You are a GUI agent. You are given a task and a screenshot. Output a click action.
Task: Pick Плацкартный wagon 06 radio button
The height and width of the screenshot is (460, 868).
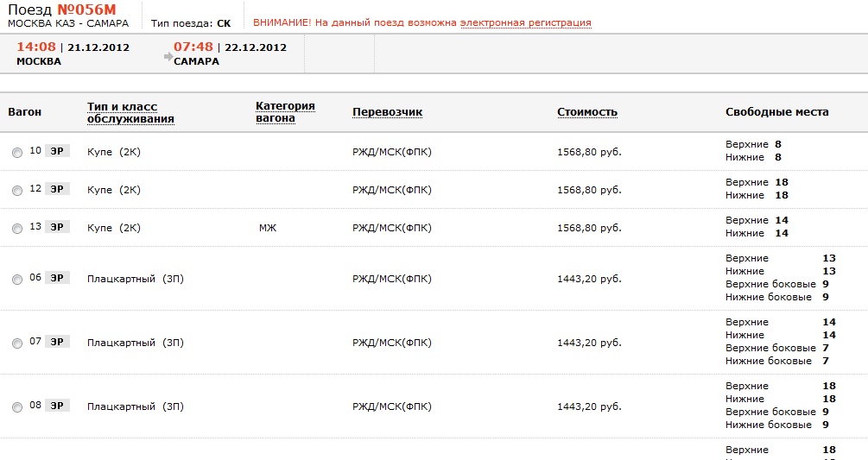click(17, 280)
